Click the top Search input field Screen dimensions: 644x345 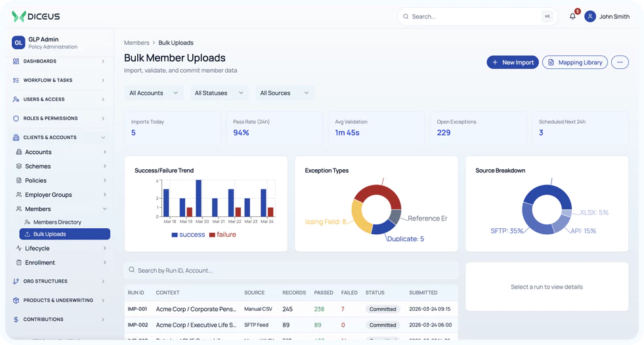pos(478,16)
